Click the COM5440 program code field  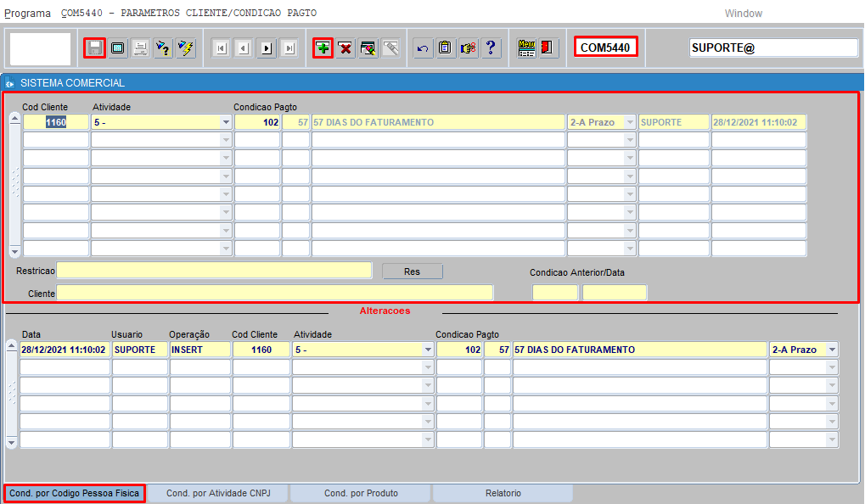606,48
